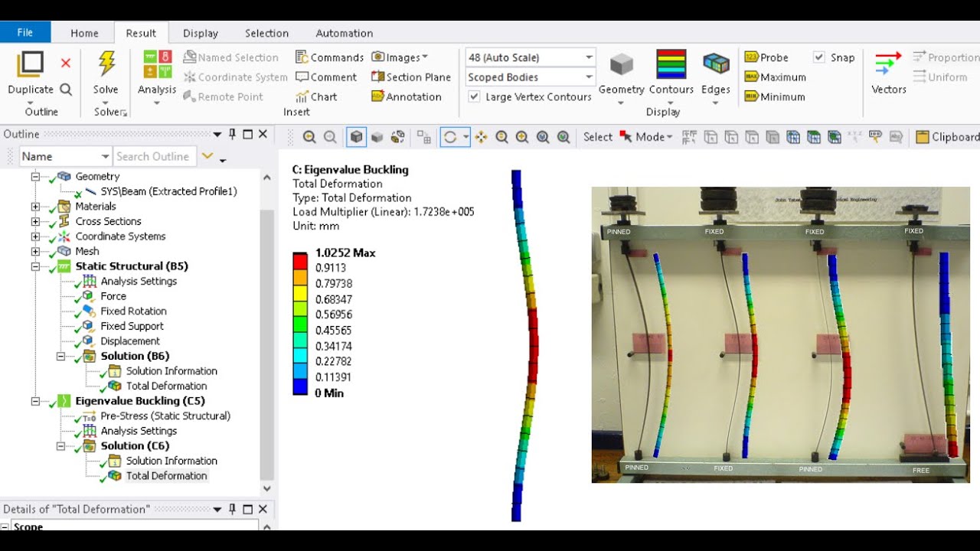The height and width of the screenshot is (551, 980).
Task: Select Fixed Support in the outline tree
Action: [132, 326]
